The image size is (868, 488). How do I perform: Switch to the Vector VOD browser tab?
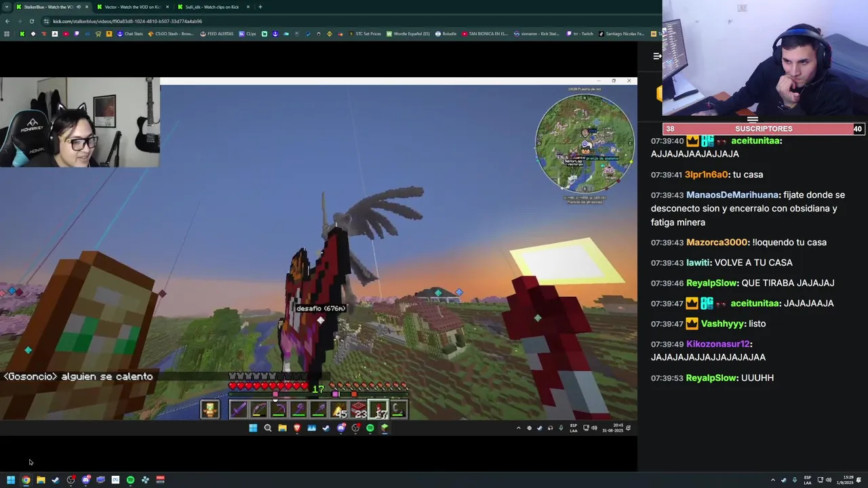[132, 7]
